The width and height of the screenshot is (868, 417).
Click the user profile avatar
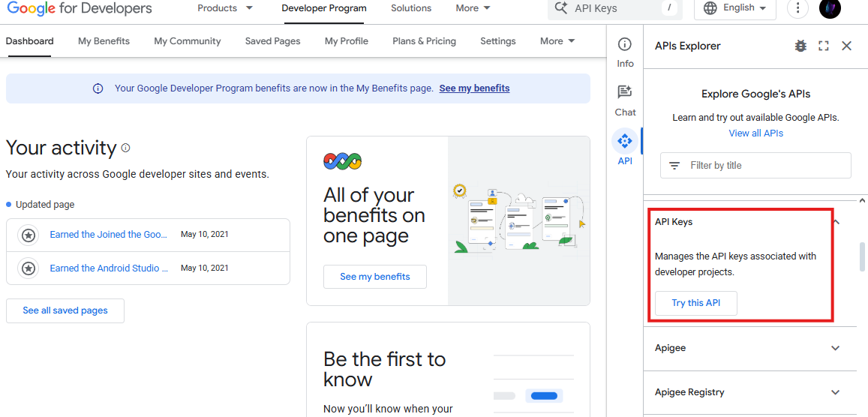click(x=830, y=8)
